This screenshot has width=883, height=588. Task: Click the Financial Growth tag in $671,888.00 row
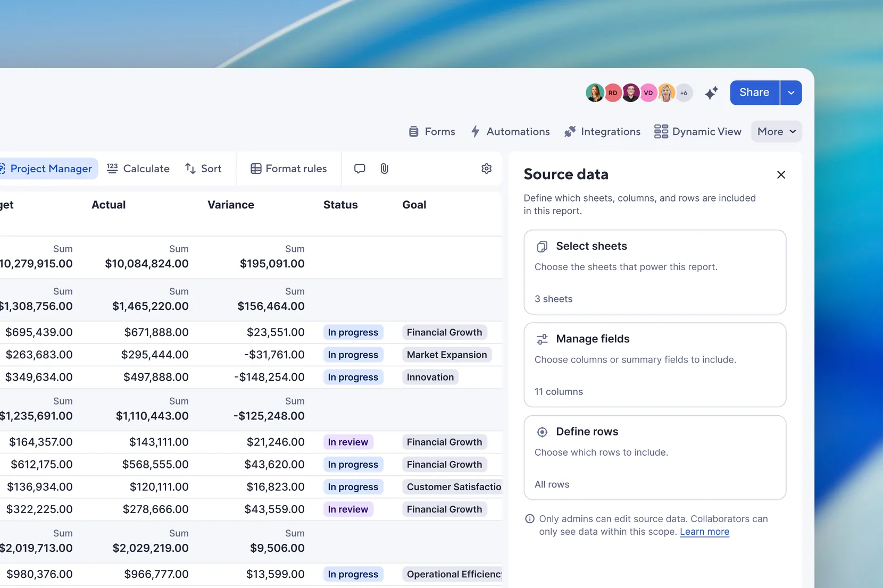[445, 332]
